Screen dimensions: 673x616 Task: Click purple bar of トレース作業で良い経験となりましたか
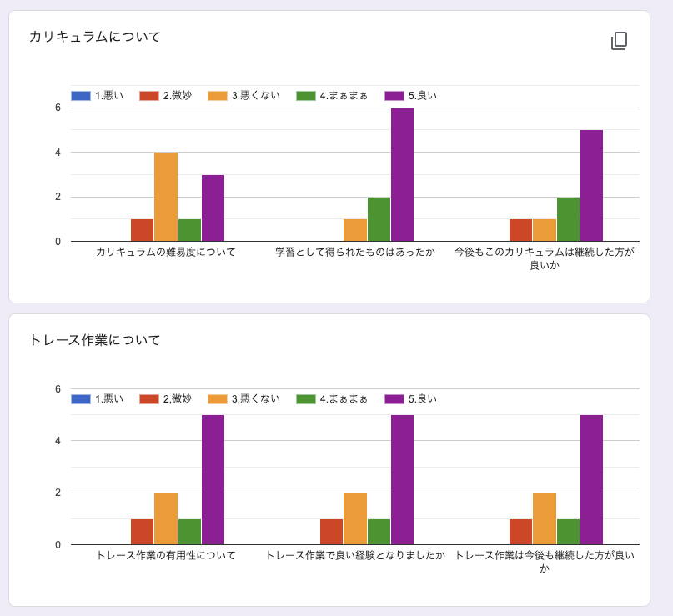(402, 479)
